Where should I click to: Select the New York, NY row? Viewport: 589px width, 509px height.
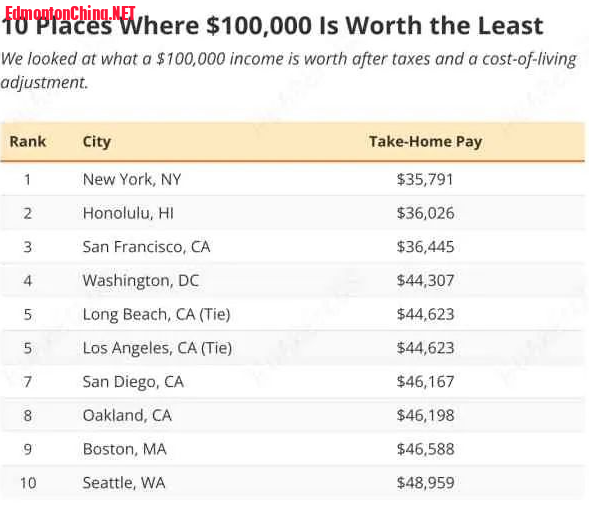pos(293,179)
